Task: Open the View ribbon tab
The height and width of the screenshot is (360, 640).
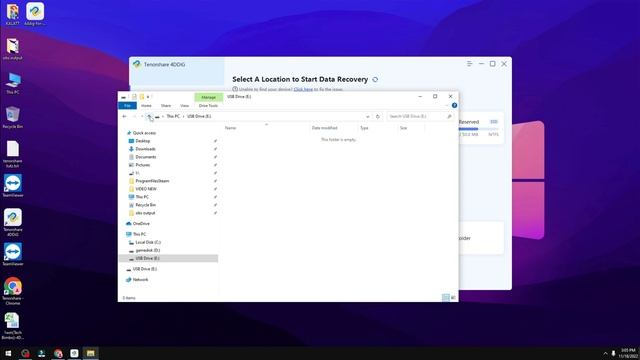Action: coord(184,106)
